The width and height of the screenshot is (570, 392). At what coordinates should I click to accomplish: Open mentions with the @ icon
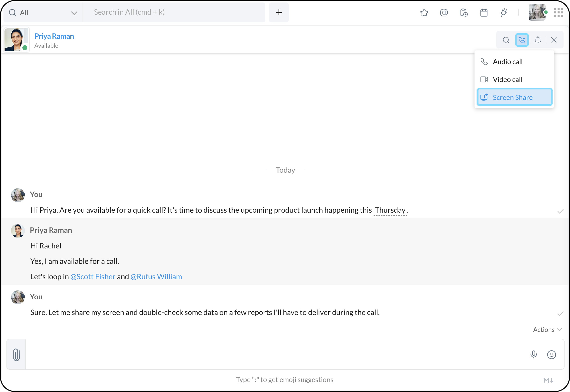(x=444, y=12)
